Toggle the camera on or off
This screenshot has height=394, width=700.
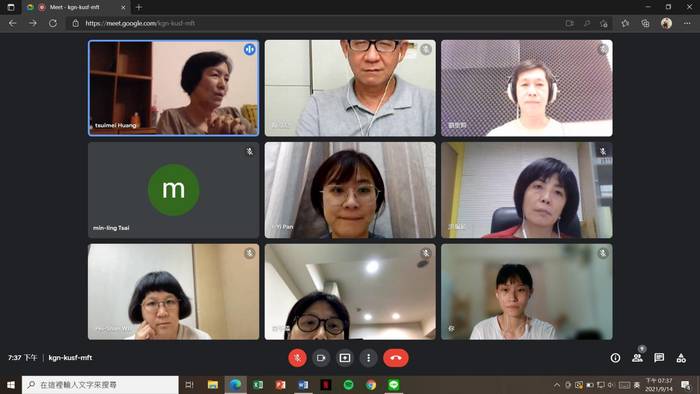pyautogui.click(x=321, y=358)
